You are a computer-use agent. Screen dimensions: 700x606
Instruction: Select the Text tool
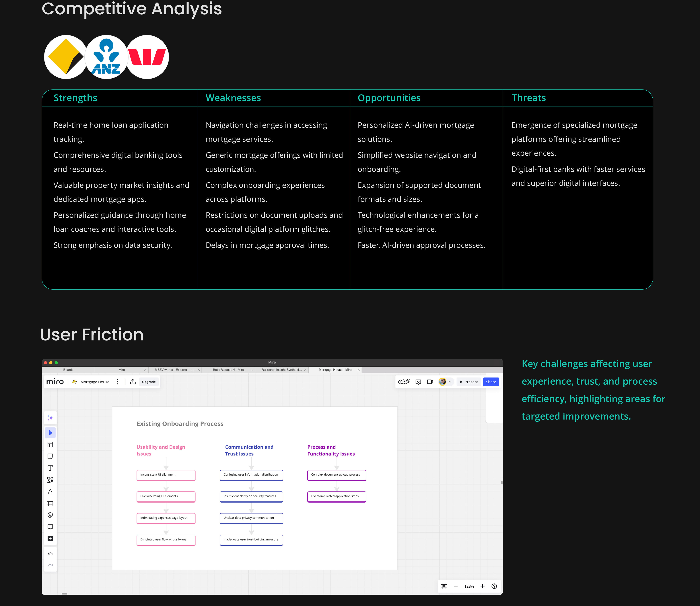click(x=50, y=468)
